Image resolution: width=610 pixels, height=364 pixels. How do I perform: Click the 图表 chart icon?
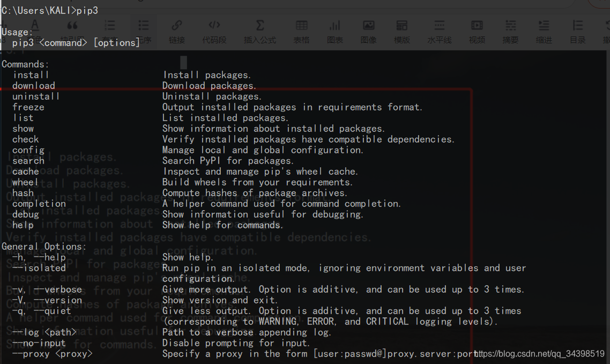(334, 26)
